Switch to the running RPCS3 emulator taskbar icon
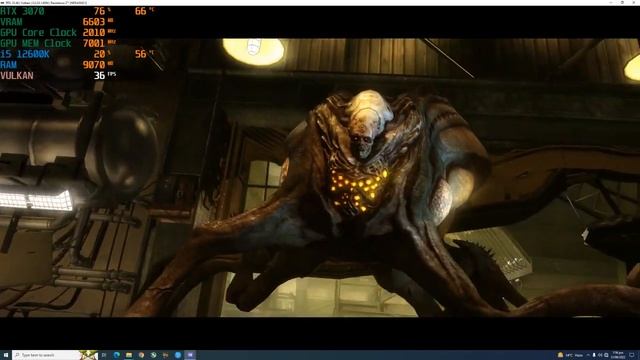 (190, 355)
